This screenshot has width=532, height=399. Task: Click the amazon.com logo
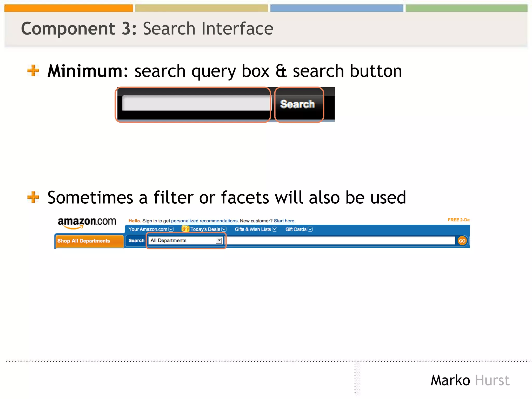(x=87, y=223)
